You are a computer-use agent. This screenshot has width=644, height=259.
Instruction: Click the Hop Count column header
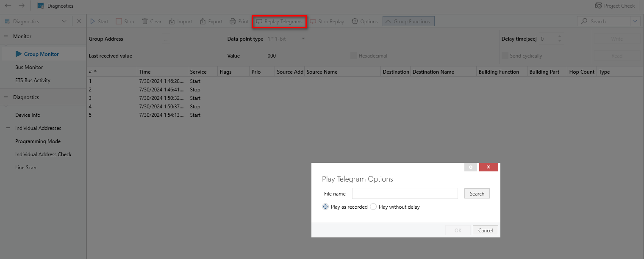582,72
